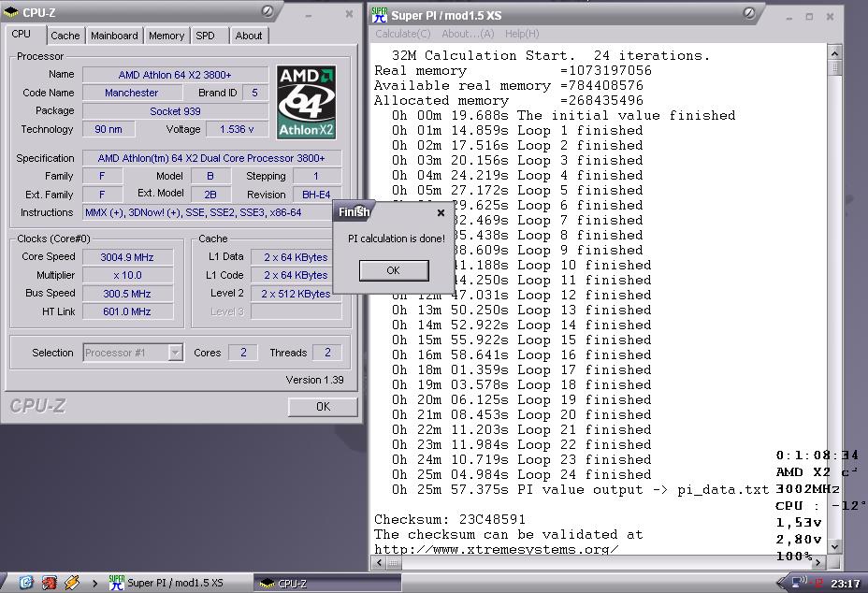
Task: Minimize the Super PI window
Action: coord(789,17)
